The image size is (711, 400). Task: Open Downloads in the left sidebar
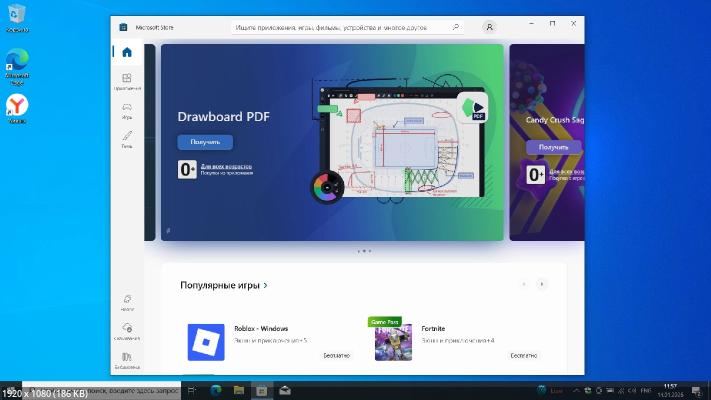(126, 330)
